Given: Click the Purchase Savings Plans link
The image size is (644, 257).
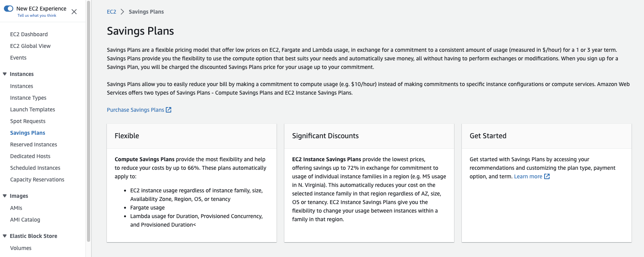Looking at the screenshot, I should click(135, 109).
